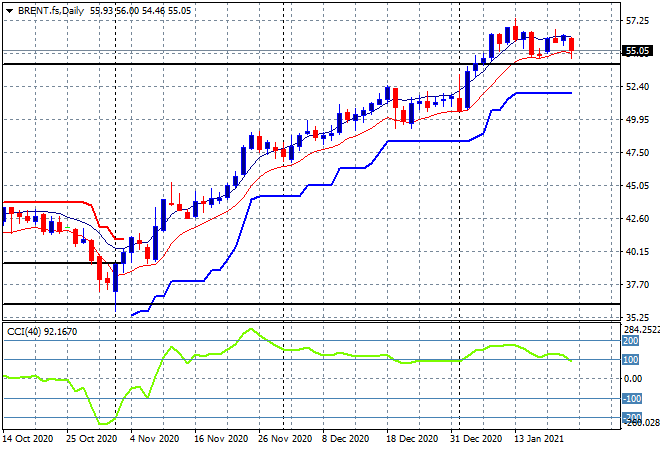Click the 52.40 price axis label
660x450 pixels.
tap(637, 87)
